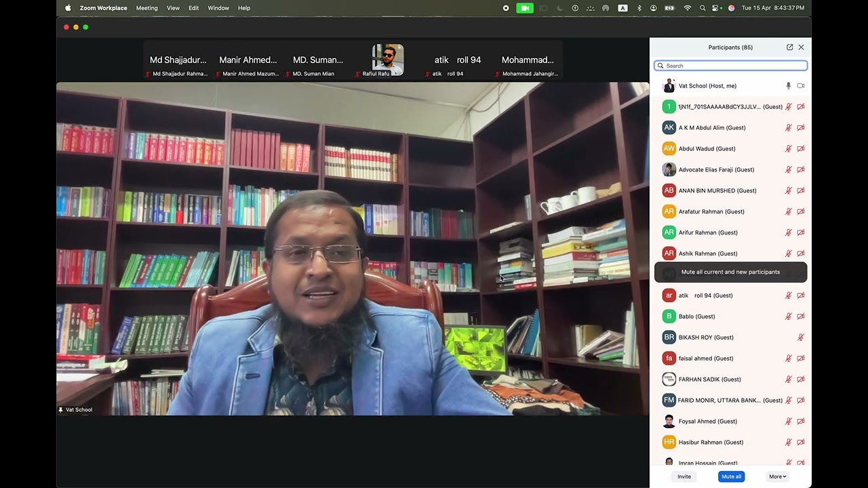
Task: Click MD. Suman Mian video thumbnail
Action: (318, 61)
